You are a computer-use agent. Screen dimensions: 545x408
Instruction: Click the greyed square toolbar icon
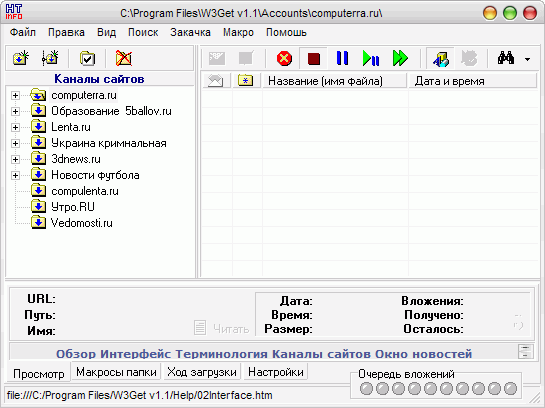246,58
